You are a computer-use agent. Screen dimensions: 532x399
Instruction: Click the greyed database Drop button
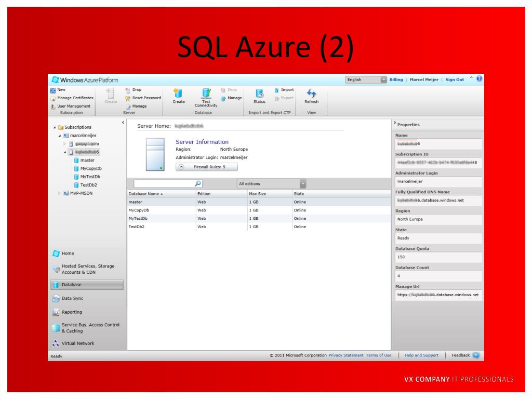229,90
